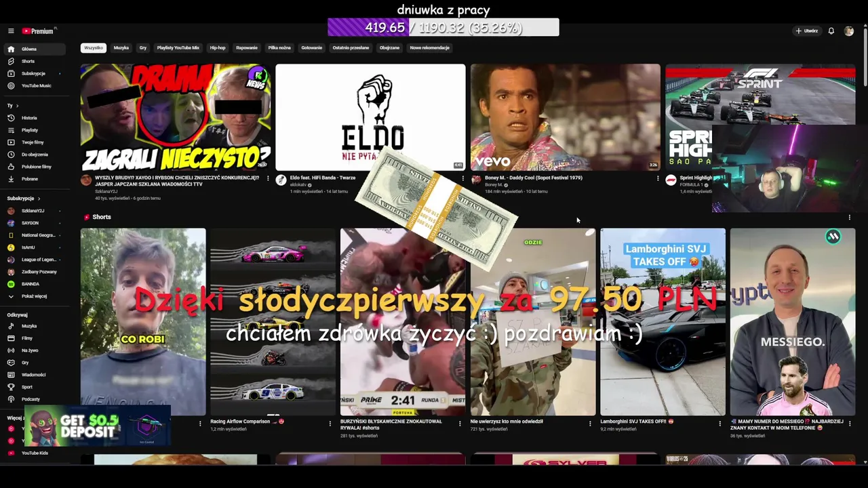The height and width of the screenshot is (488, 868).
Task: Open notifications bell
Action: (831, 31)
